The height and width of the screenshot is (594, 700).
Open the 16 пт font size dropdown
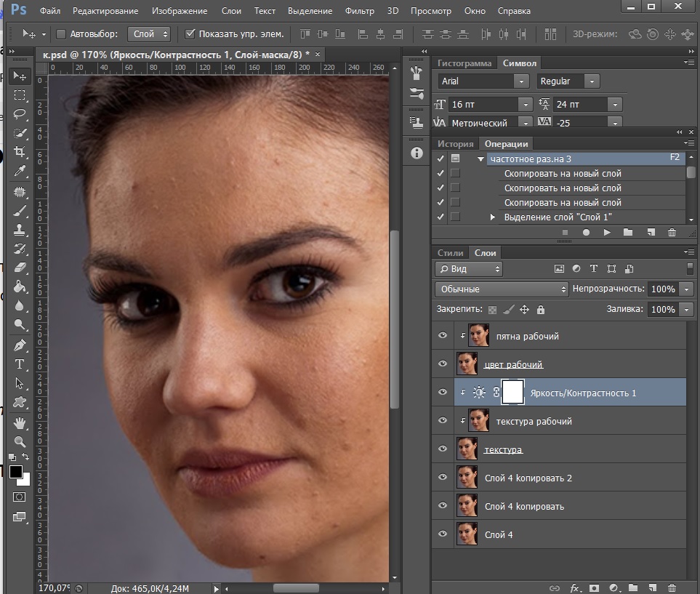526,105
